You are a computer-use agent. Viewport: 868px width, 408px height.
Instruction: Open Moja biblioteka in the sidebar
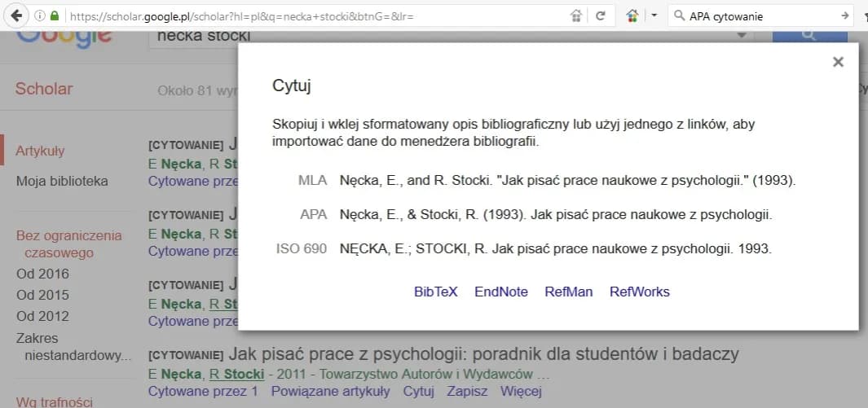(x=62, y=181)
